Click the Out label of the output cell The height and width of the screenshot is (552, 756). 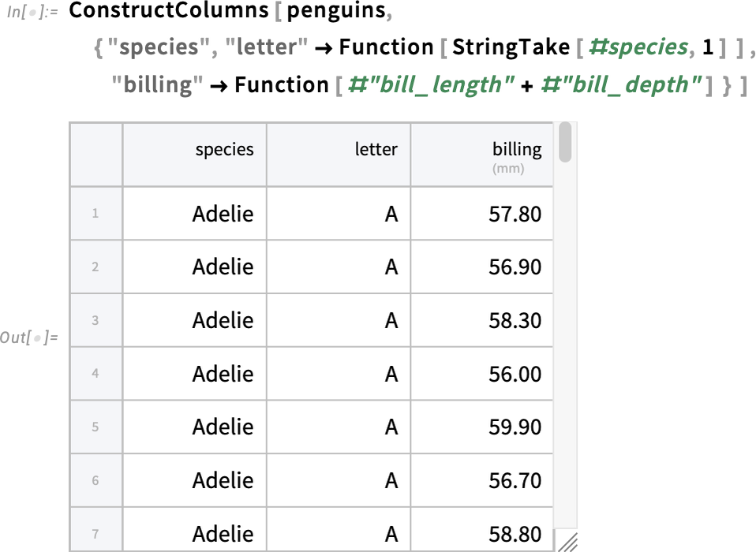(x=28, y=338)
